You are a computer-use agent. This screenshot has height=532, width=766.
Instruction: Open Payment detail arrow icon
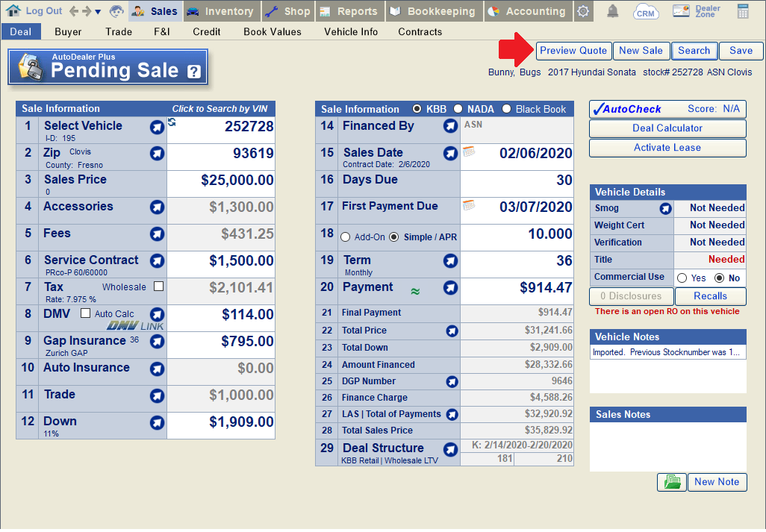pos(450,288)
